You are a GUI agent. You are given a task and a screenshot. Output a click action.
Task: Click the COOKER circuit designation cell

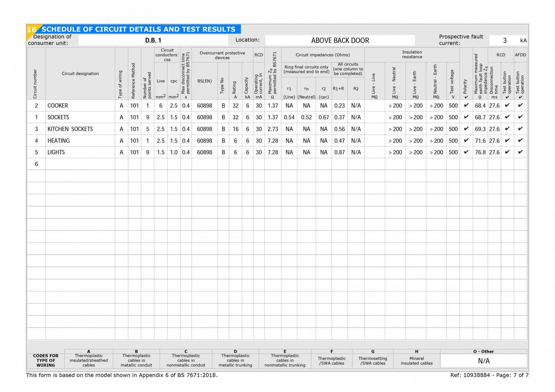(80, 105)
